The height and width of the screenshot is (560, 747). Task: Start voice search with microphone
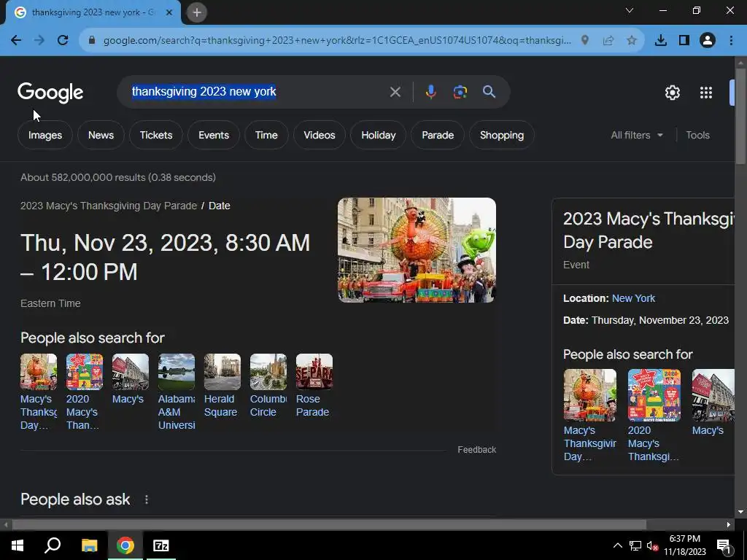click(430, 92)
